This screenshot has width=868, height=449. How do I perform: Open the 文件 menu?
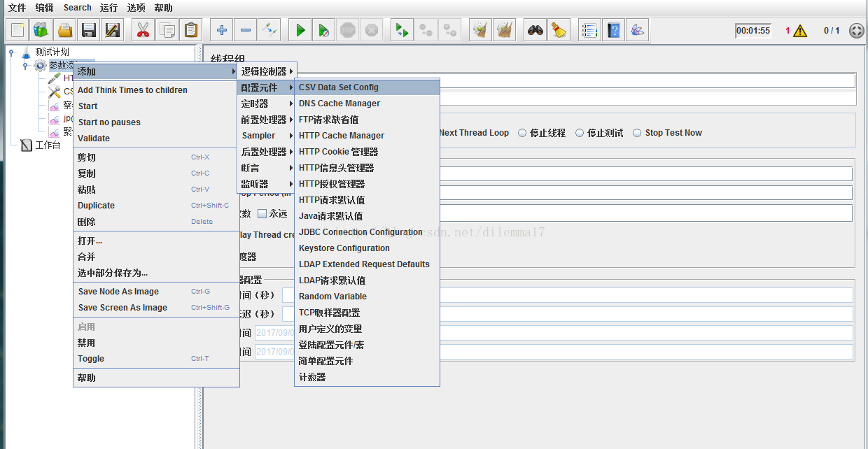click(x=17, y=8)
